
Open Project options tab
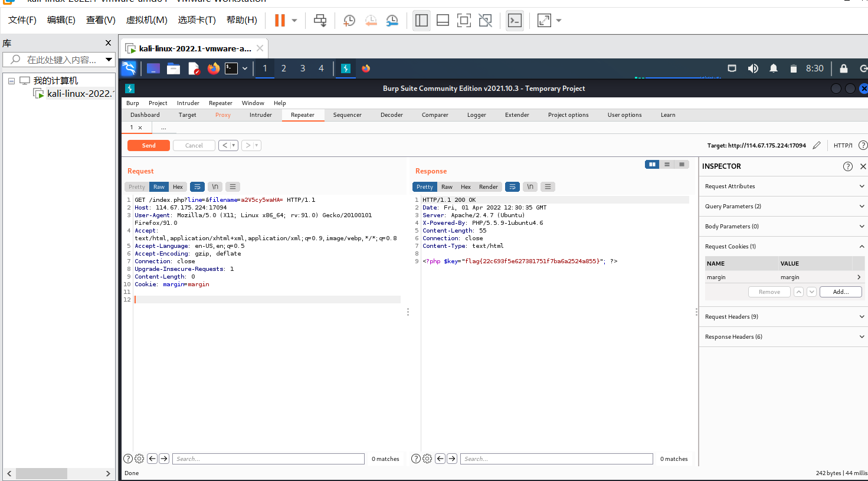point(568,115)
